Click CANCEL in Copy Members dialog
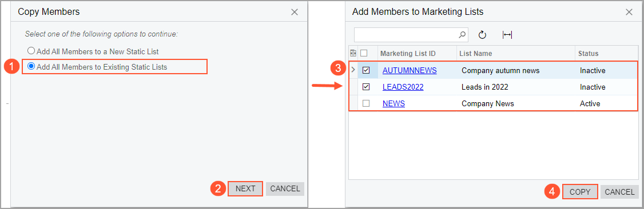Screen dimensions: 644x209 point(285,188)
